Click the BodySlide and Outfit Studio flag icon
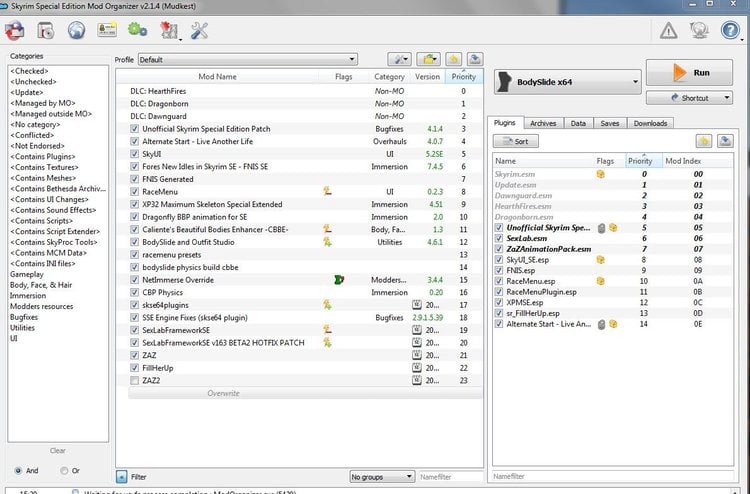Viewport: 750px width, 494px height. click(327, 242)
